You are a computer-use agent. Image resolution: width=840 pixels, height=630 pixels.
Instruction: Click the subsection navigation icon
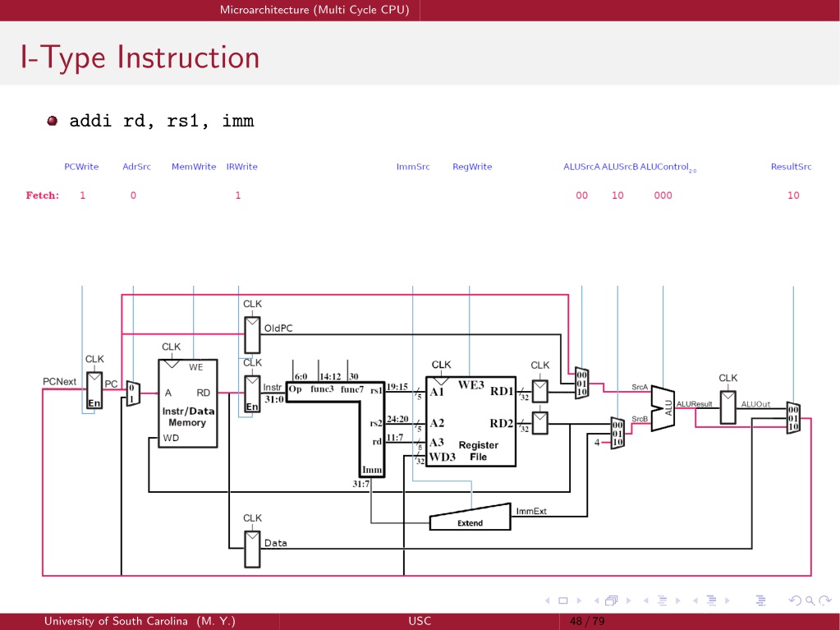[x=662, y=600]
